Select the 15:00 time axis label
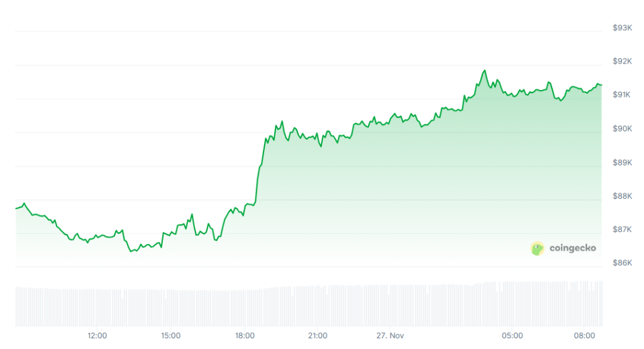The height and width of the screenshot is (349, 644). (x=171, y=336)
